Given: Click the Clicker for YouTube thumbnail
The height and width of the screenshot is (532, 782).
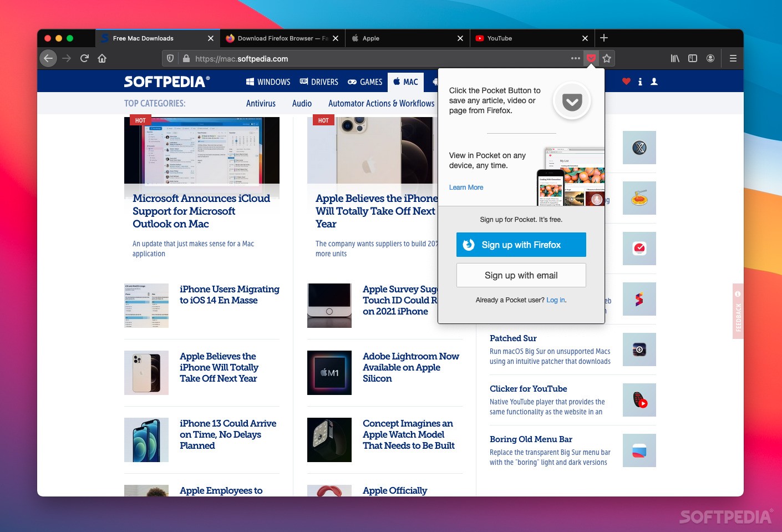Looking at the screenshot, I should [639, 400].
